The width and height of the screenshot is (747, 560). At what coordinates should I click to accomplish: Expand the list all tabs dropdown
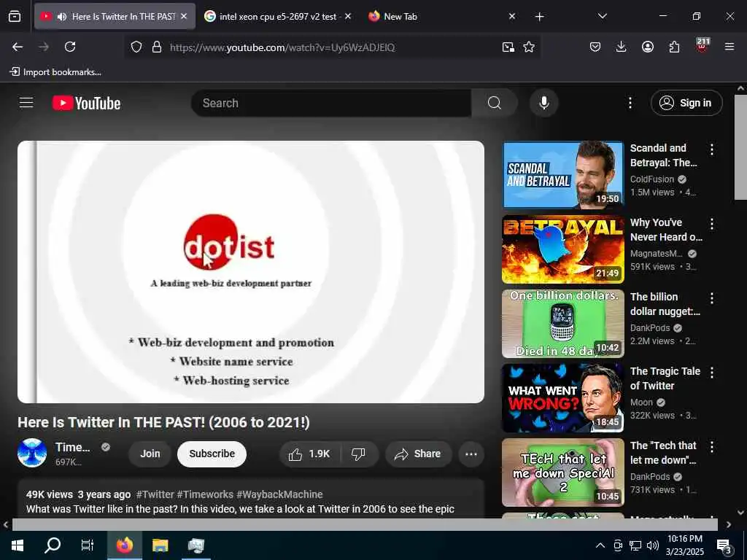coord(602,16)
